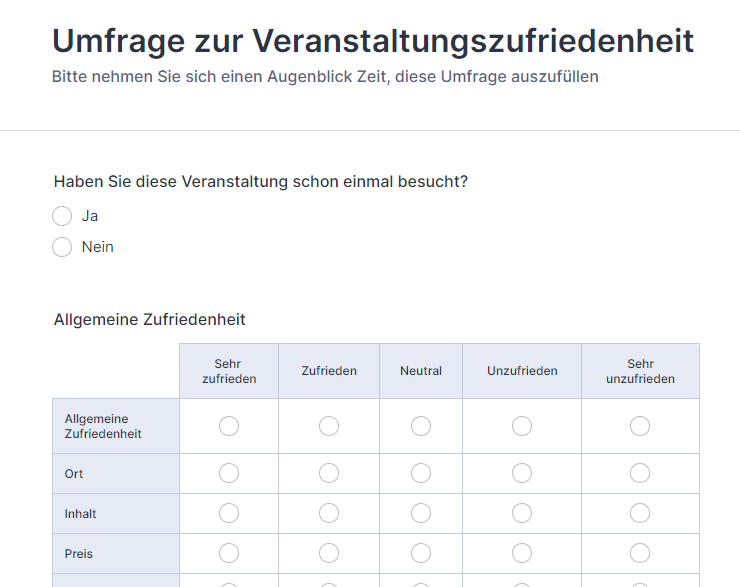Viewport: 740px width, 587px height.
Task: Rate Preis as Sehr zufrieden
Action: click(229, 553)
